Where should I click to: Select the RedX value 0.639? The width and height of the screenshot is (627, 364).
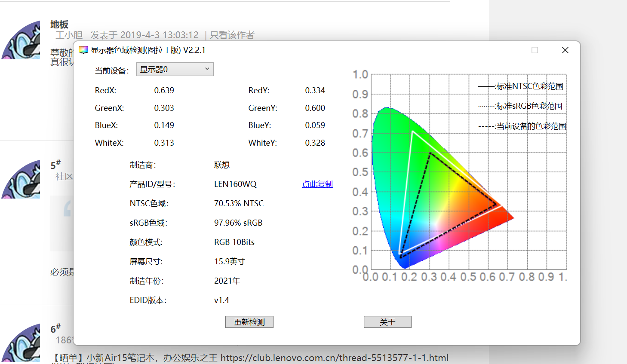[164, 90]
